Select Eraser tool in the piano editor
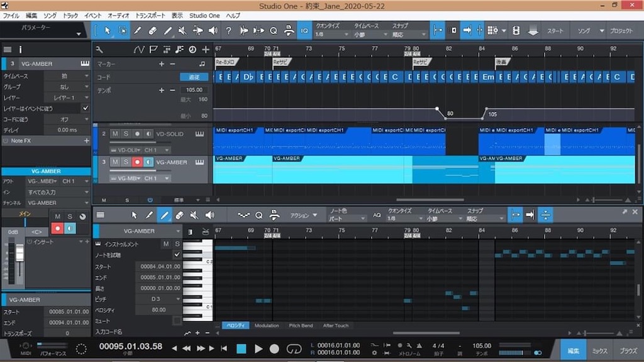The image size is (644, 362). coord(179,215)
